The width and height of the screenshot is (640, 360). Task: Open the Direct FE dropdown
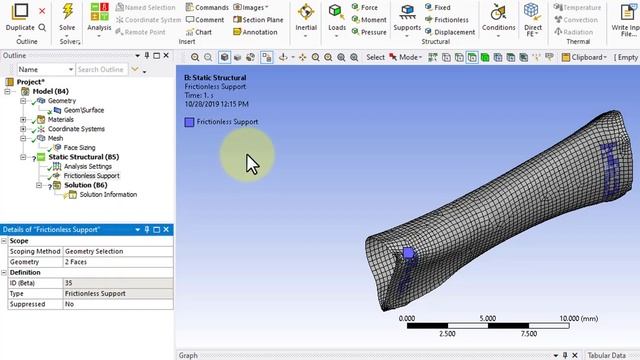tap(533, 20)
